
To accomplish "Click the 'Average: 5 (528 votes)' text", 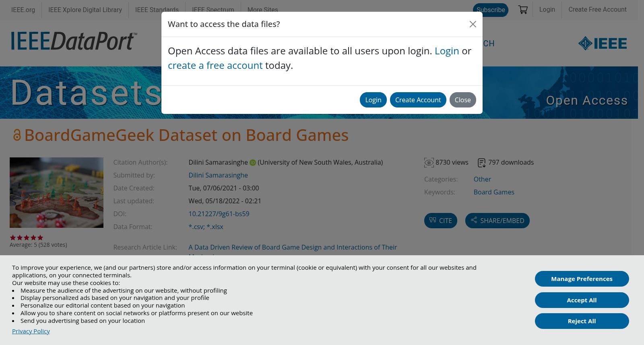I will coord(38,245).
